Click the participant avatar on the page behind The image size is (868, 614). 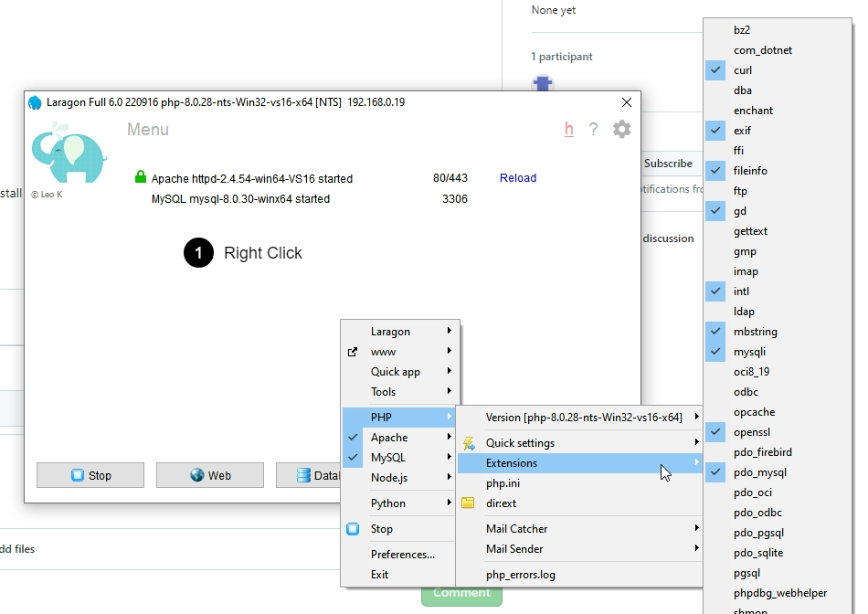(x=543, y=83)
